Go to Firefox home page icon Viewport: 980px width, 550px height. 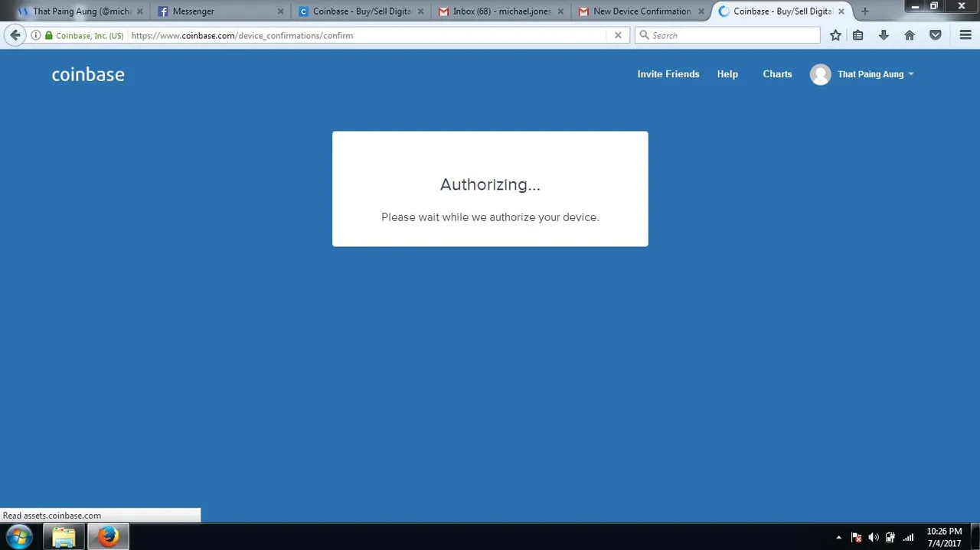click(x=910, y=35)
